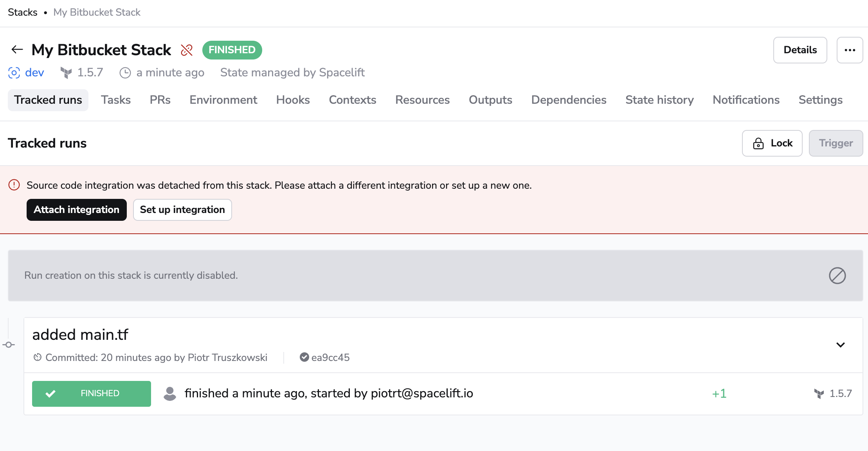Open the Environment tab
The image size is (868, 451).
tap(223, 100)
